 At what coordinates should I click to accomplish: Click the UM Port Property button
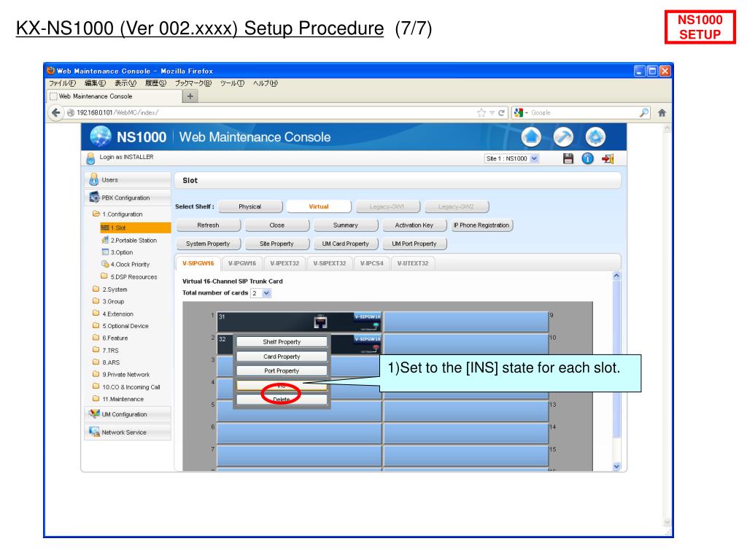click(x=414, y=244)
